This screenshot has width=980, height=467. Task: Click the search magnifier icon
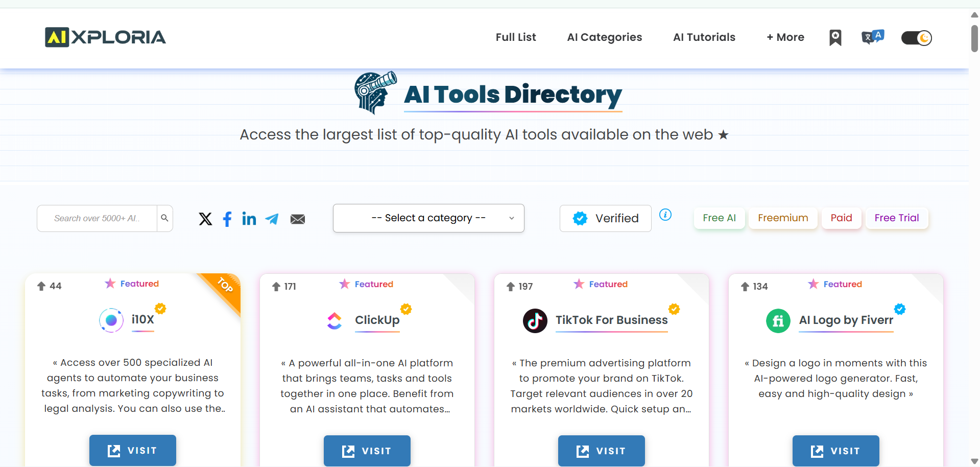pyautogui.click(x=165, y=218)
